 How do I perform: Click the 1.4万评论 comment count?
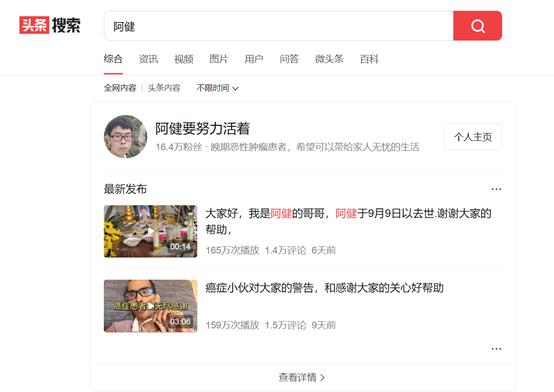pos(285,251)
